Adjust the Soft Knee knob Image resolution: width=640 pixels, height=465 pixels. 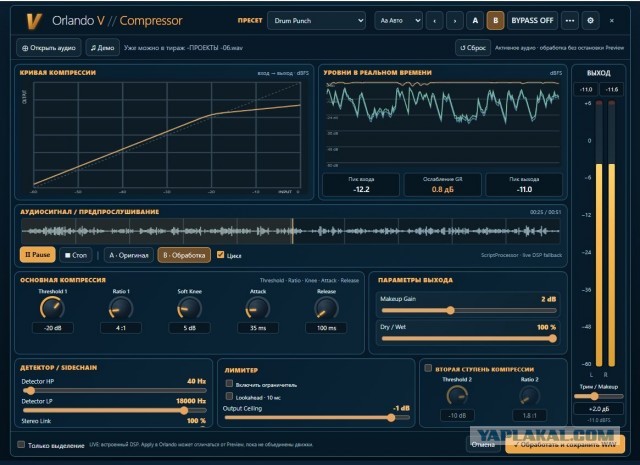pos(189,308)
